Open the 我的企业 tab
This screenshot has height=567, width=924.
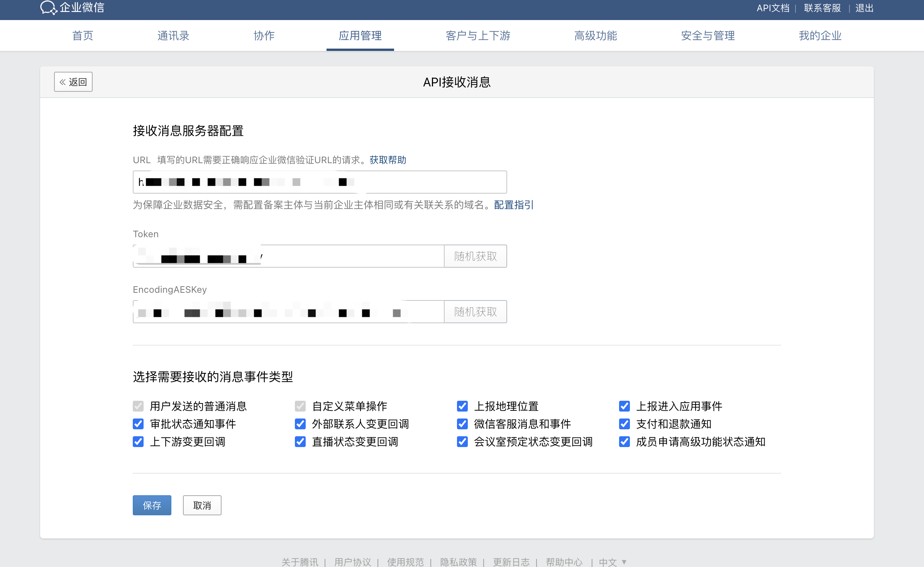pos(820,35)
